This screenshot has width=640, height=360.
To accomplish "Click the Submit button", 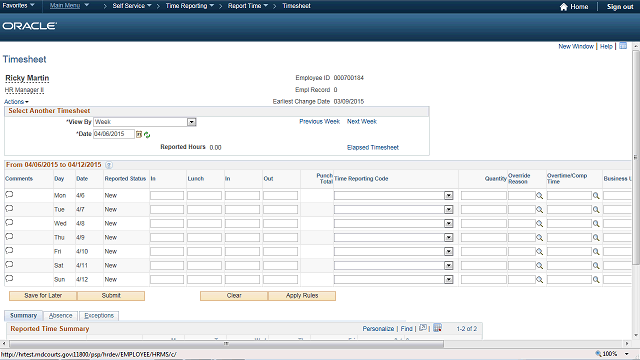I will 111,296.
